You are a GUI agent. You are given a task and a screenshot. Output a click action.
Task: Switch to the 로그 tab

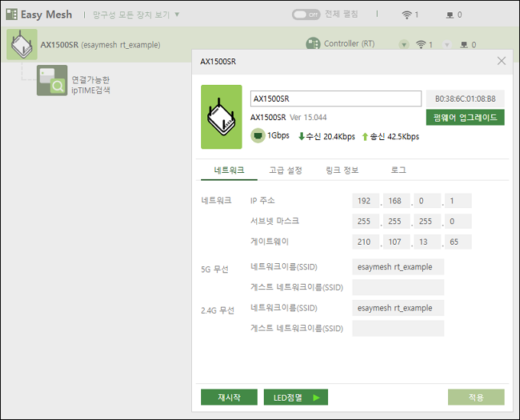tap(398, 170)
